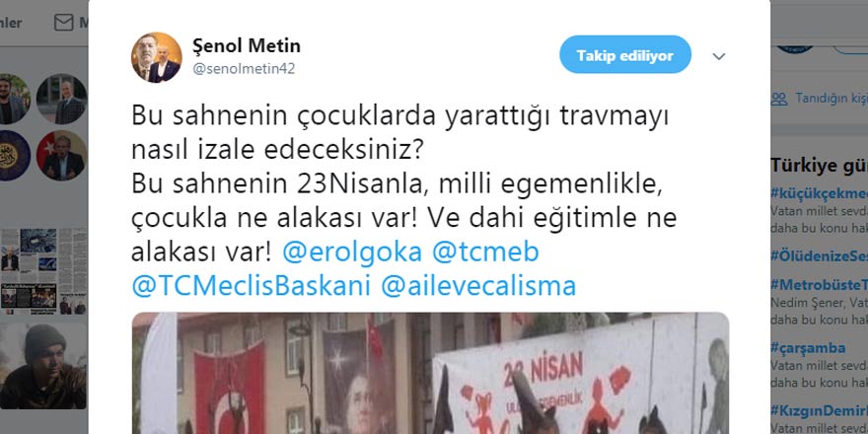868x434 pixels.
Task: Select the #küçükçekmece trending hashtag
Action: point(820,193)
